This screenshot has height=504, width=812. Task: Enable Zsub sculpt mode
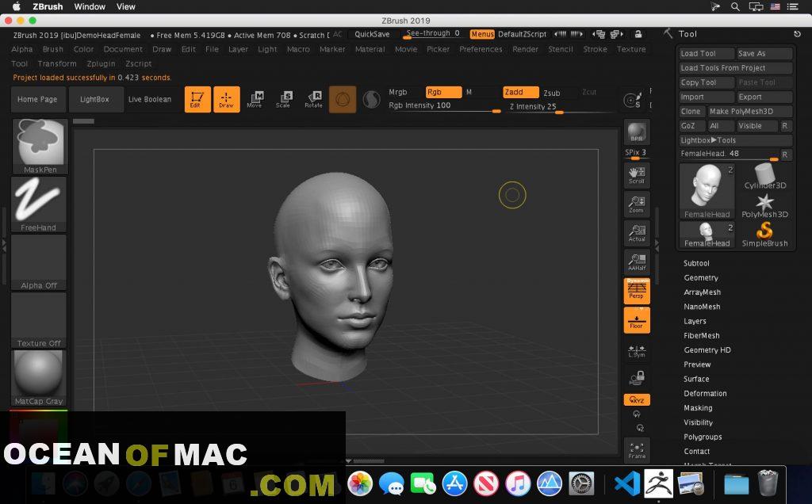pos(552,94)
